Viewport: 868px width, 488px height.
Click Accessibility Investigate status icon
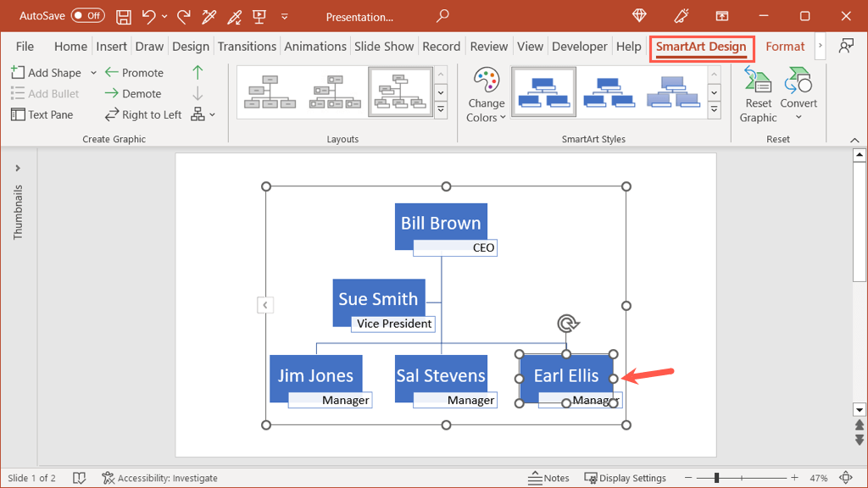pos(108,478)
